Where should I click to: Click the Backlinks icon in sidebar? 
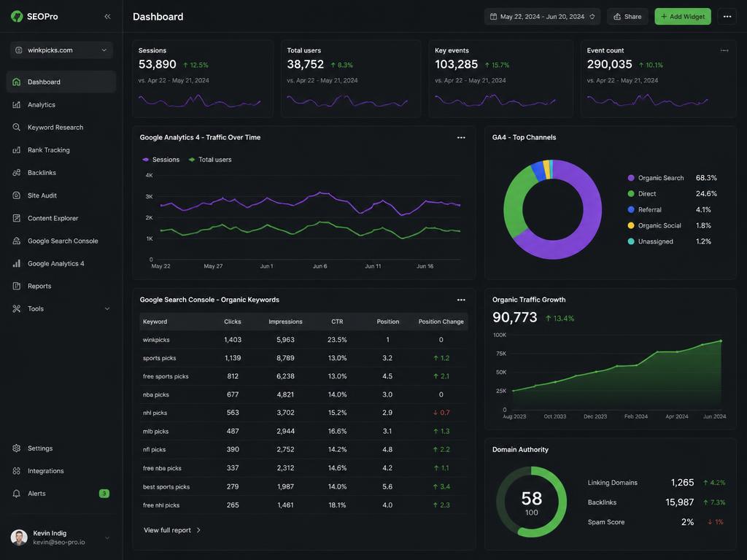pyautogui.click(x=17, y=173)
